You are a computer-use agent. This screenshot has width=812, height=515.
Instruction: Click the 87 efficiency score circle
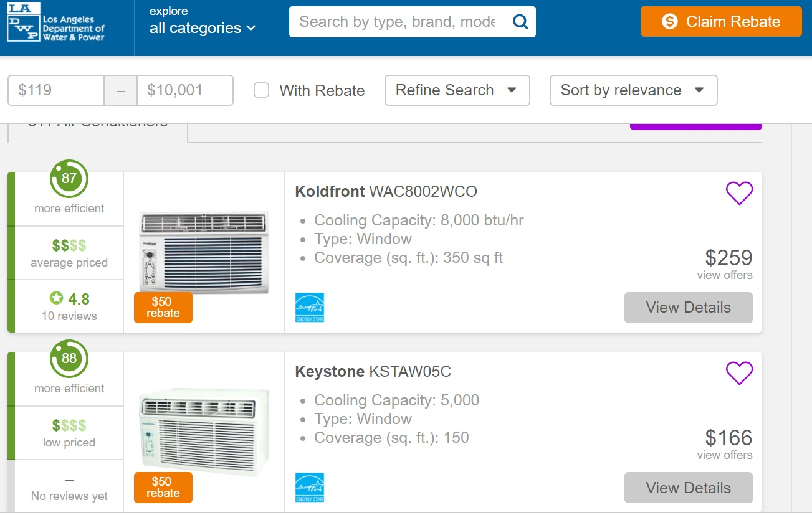pyautogui.click(x=69, y=179)
